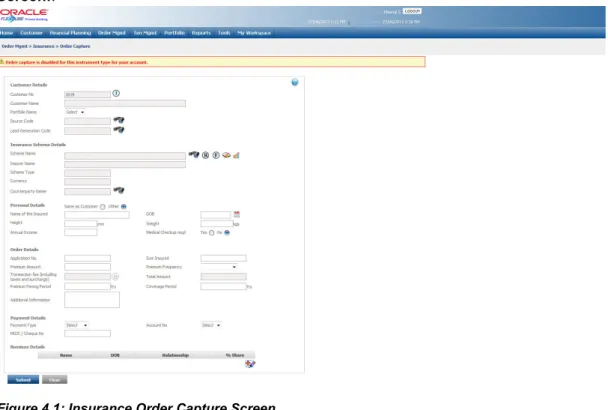Open the Financial Planning menu
Screen dimensions: 608x410
point(70,33)
